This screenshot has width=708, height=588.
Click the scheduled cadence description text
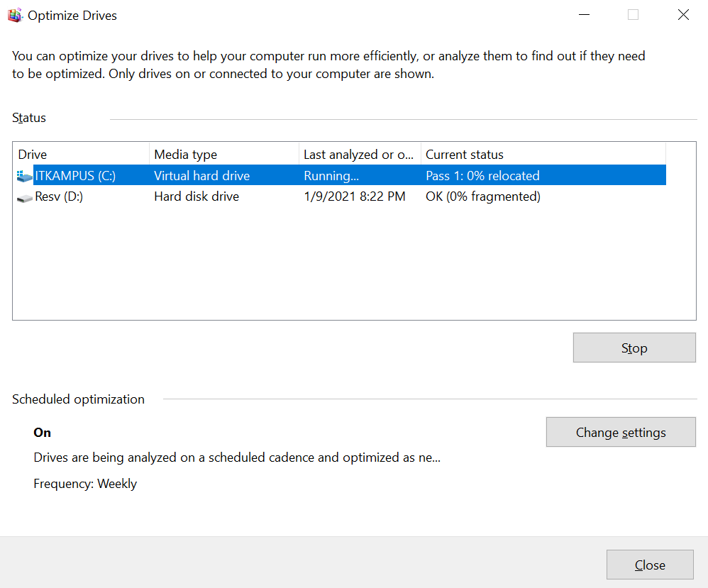(x=236, y=457)
